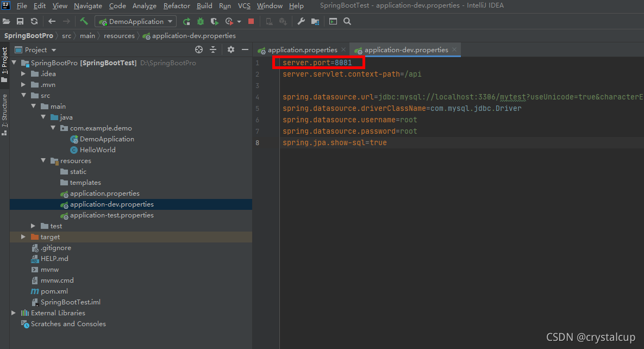Collapse the resources folder arrow

tap(43, 161)
